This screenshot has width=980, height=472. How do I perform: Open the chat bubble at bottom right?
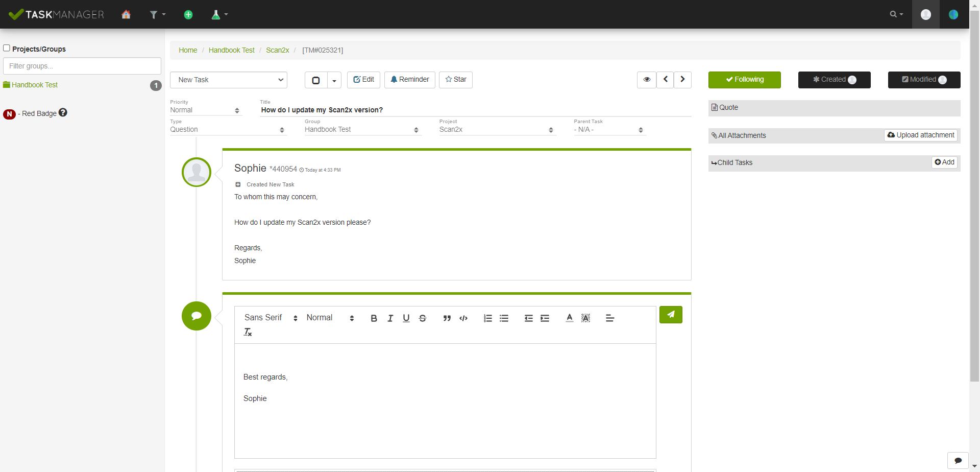958,460
